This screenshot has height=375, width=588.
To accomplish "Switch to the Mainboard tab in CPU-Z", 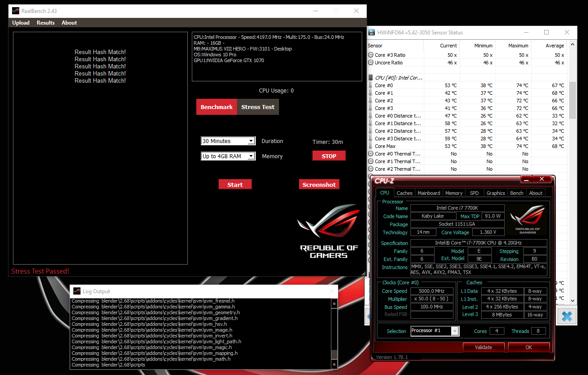I will 429,193.
